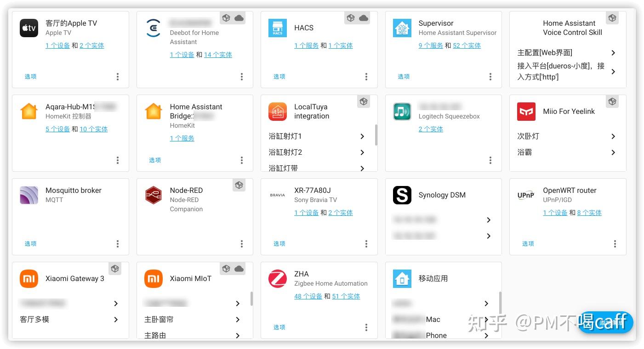Click the UPnP OpenWRT router logo
Viewport: 644px width, 349px height.
pos(526,195)
